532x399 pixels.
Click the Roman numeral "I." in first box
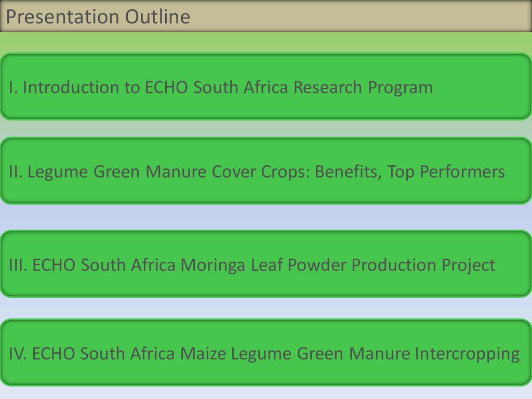tap(14, 87)
